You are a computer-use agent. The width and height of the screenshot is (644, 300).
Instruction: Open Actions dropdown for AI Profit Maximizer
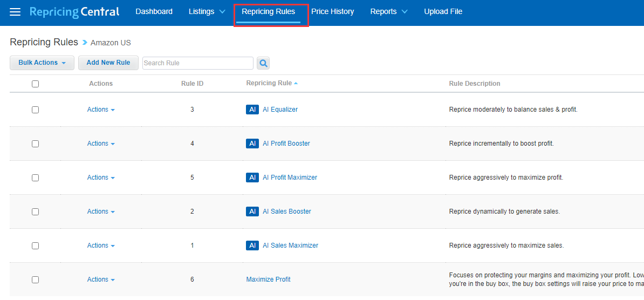click(101, 178)
